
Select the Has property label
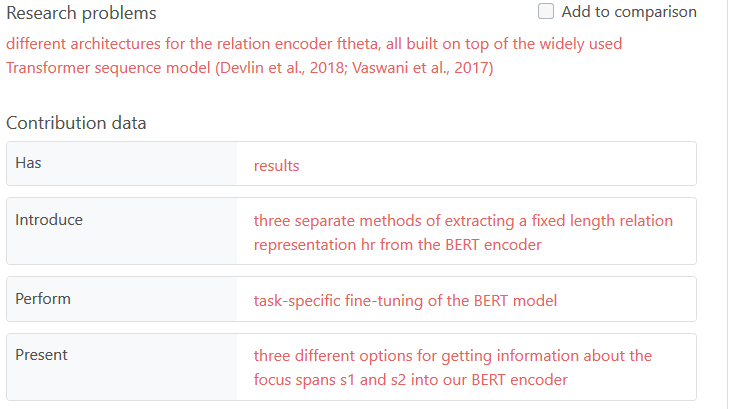[x=27, y=162]
